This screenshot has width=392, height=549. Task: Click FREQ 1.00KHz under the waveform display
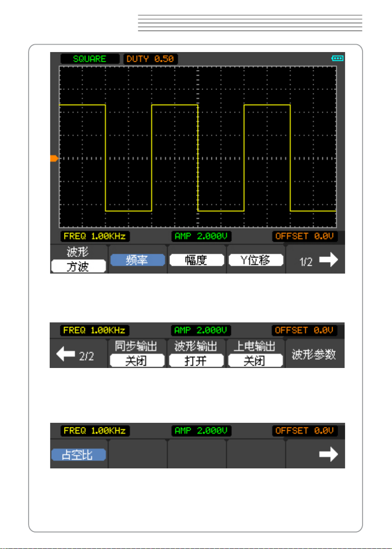click(95, 236)
